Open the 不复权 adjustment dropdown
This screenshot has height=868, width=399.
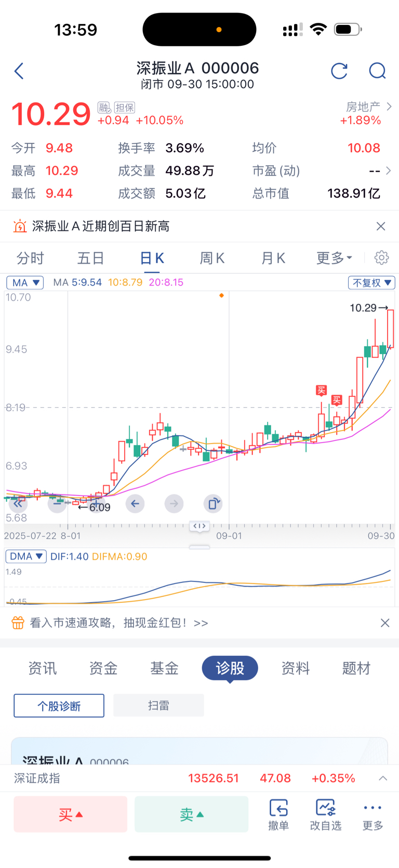(371, 282)
